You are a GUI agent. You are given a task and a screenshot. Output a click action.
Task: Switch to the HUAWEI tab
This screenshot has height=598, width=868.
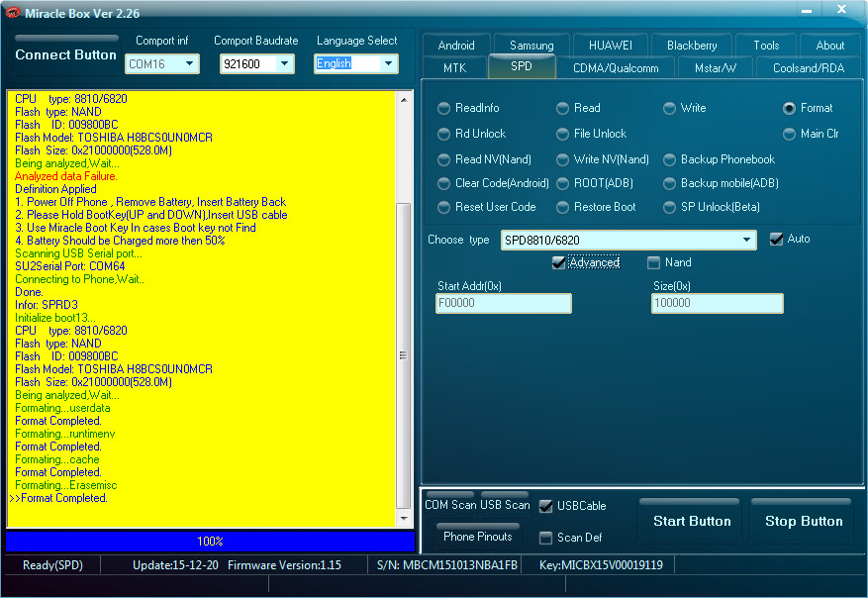[611, 46]
